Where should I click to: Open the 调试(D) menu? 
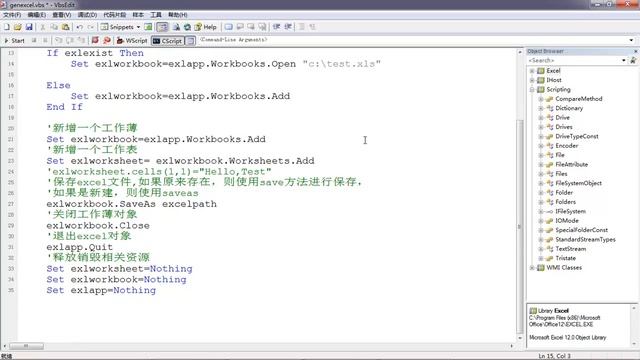[87, 15]
